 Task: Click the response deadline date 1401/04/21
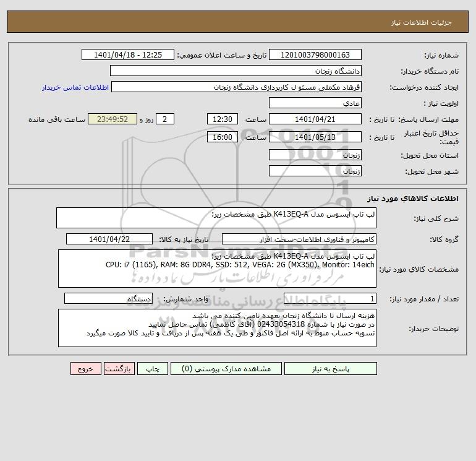coord(315,119)
